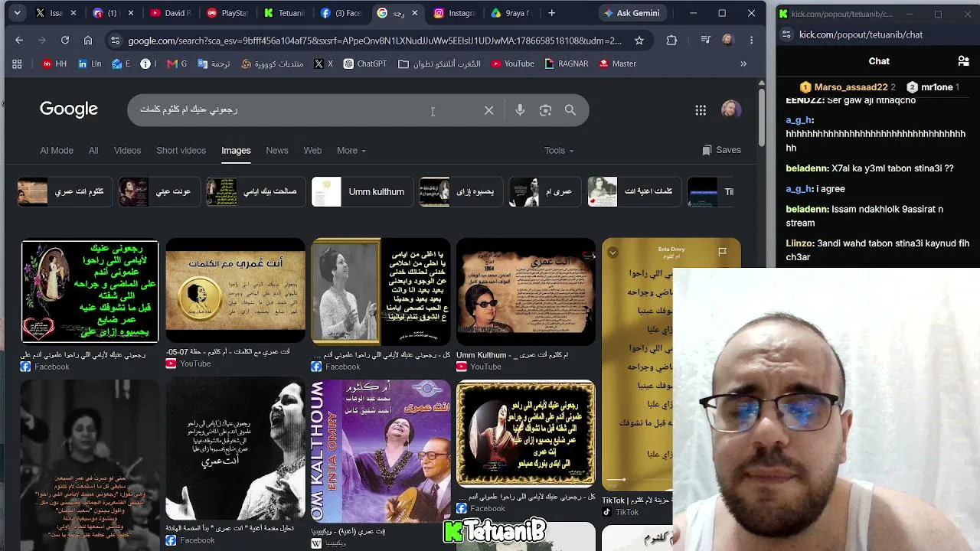
Task: Open the Om Kalthoum Enta Omry album image
Action: tap(381, 452)
